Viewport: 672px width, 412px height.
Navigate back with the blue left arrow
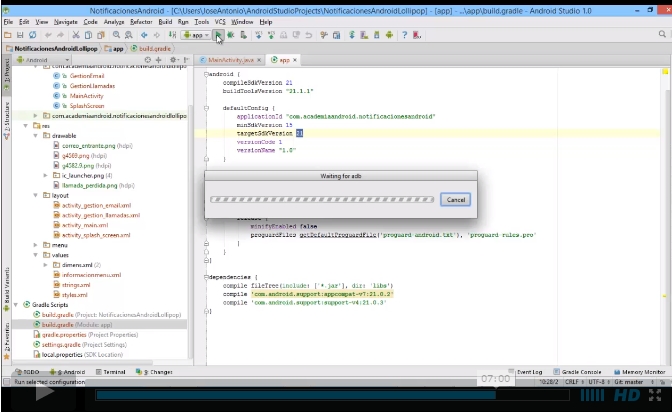click(x=144, y=35)
